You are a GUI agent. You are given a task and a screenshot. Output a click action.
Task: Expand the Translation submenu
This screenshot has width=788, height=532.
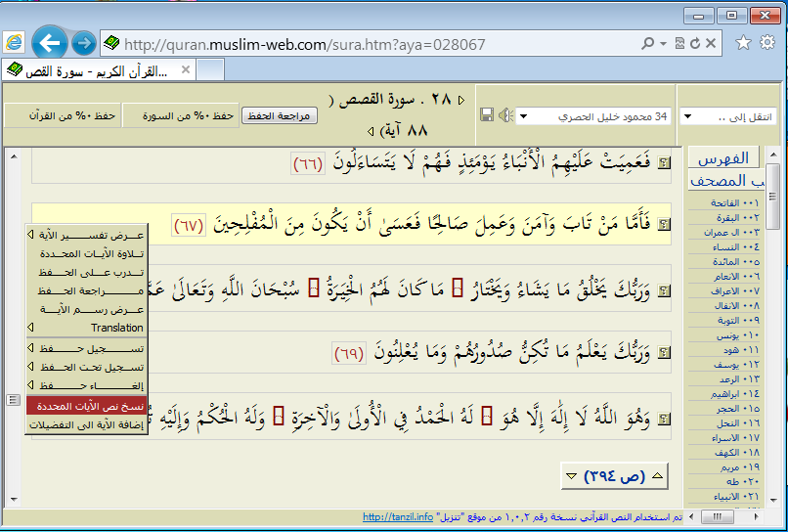click(x=86, y=328)
